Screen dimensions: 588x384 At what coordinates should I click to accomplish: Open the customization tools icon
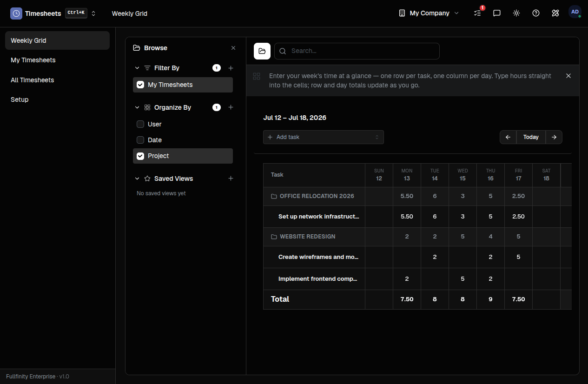click(x=555, y=13)
